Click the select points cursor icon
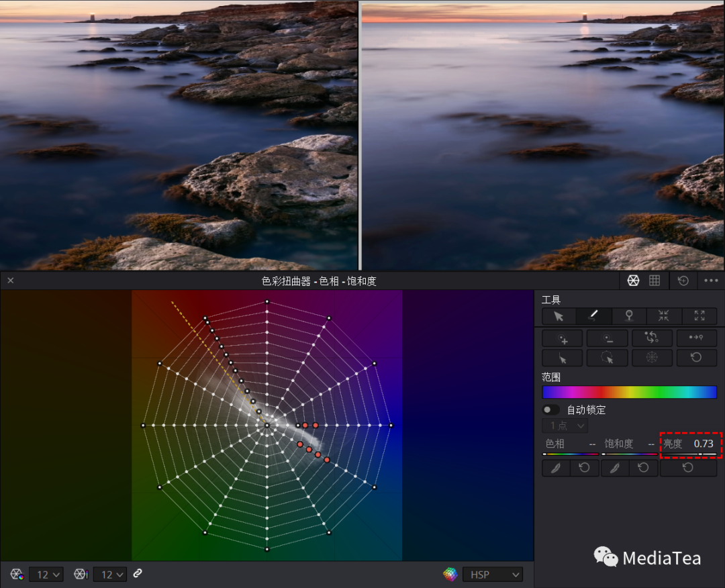 coord(563,358)
